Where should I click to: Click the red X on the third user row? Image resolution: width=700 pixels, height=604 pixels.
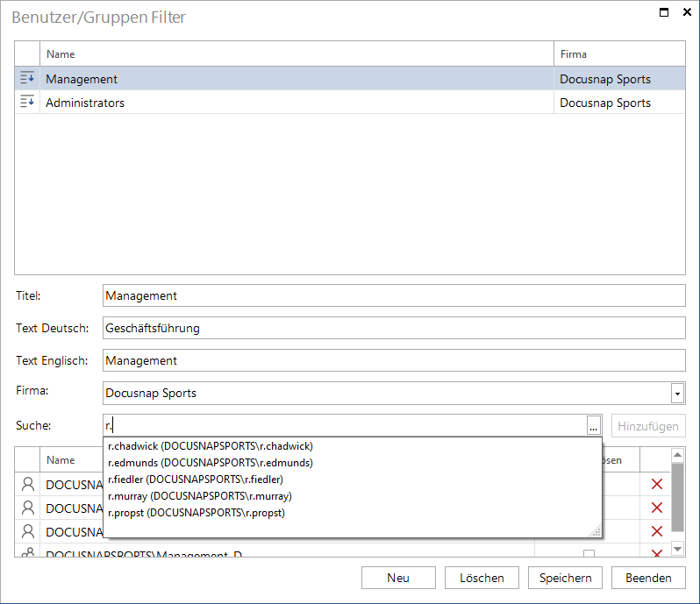pos(656,531)
